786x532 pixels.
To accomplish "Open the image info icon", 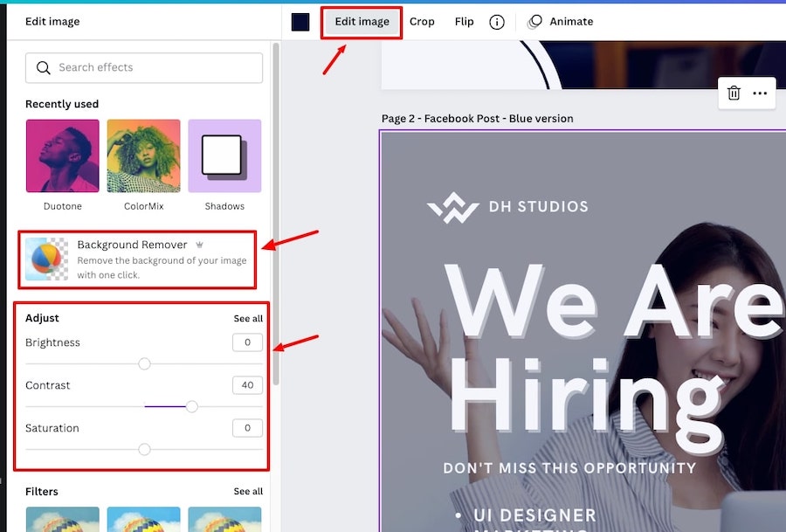I will (x=496, y=22).
